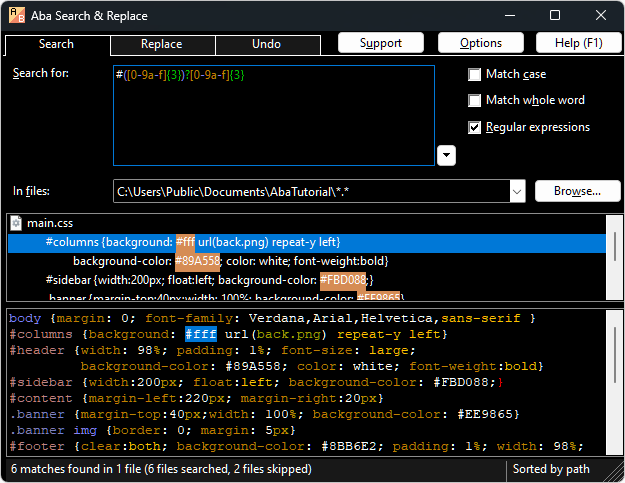Open the Undo tab
This screenshot has width=625, height=483.
(266, 44)
